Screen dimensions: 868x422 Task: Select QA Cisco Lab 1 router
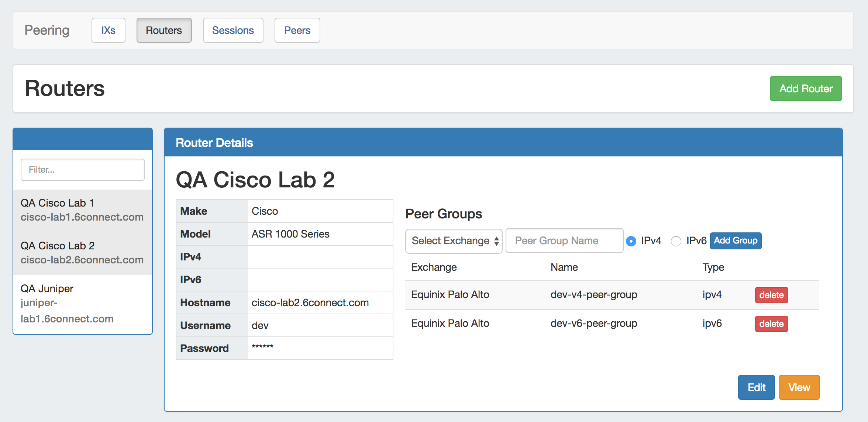82,210
